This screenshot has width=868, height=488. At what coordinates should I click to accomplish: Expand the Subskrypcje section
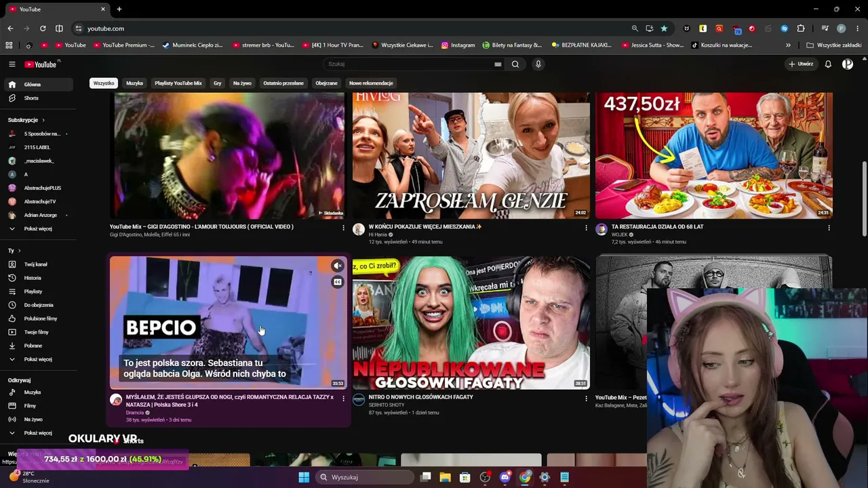[x=26, y=120]
